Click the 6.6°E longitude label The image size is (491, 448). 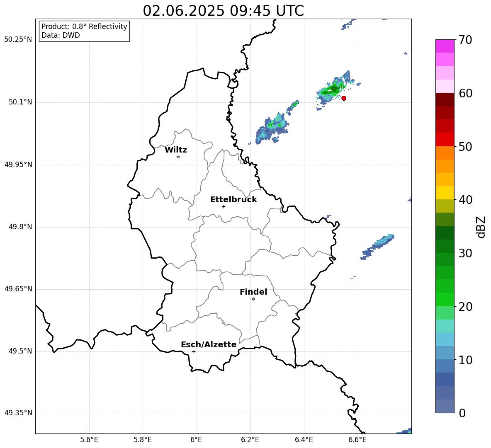pos(357,440)
